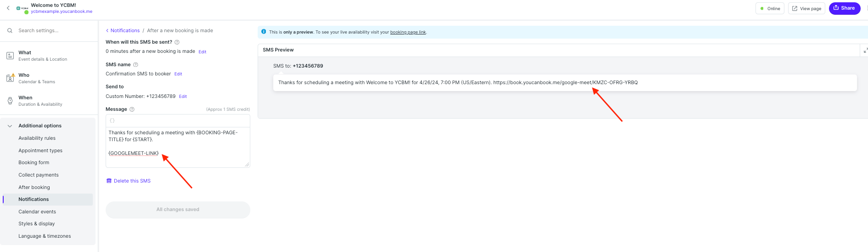Click '(Approx 1 SMS credit)' text
Viewport: 868px width, 252px height.
coord(228,109)
